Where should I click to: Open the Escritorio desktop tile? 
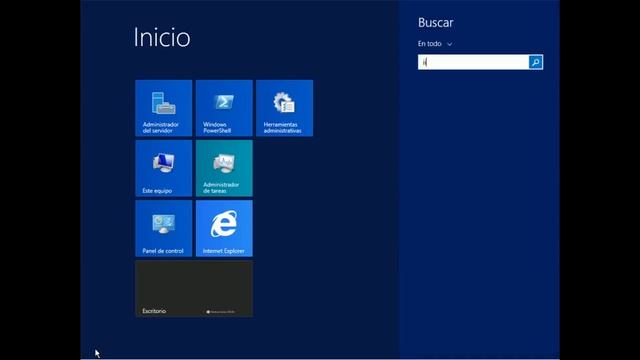(194, 289)
